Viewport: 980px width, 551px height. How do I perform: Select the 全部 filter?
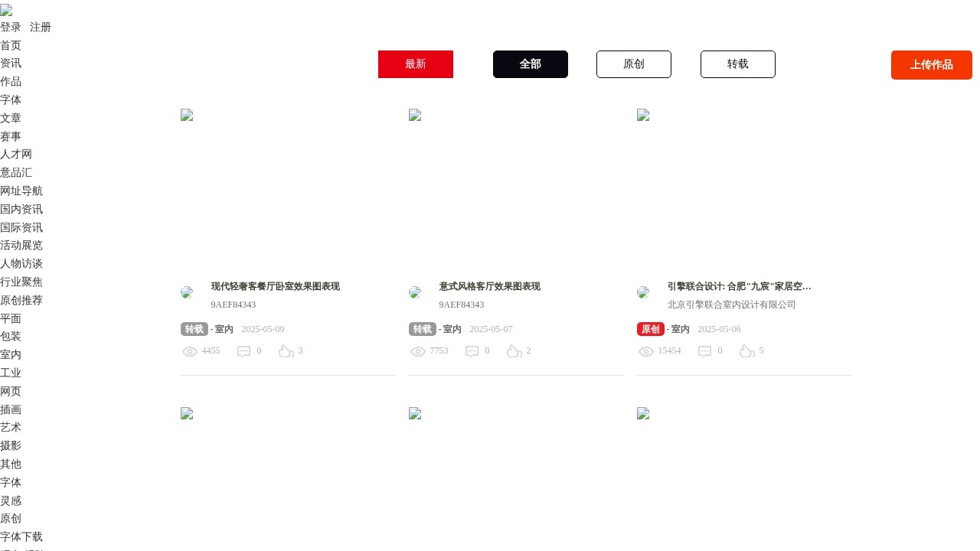pyautogui.click(x=530, y=64)
